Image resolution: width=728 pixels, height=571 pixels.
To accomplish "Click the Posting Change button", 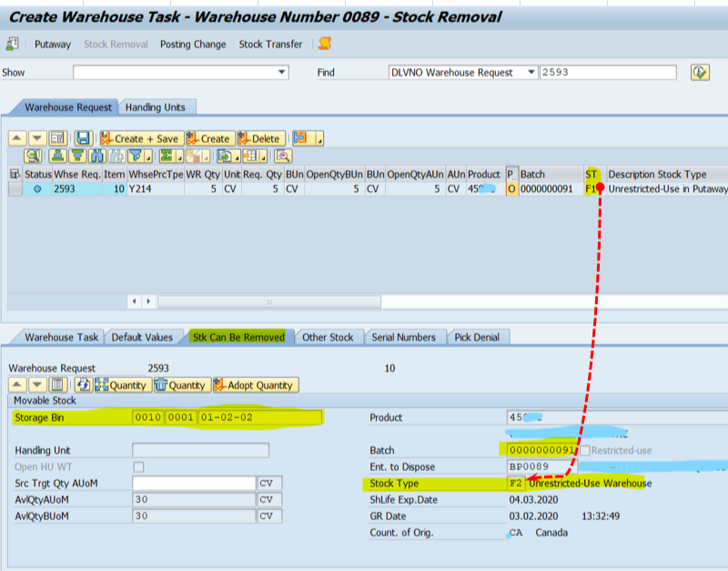I will [193, 45].
